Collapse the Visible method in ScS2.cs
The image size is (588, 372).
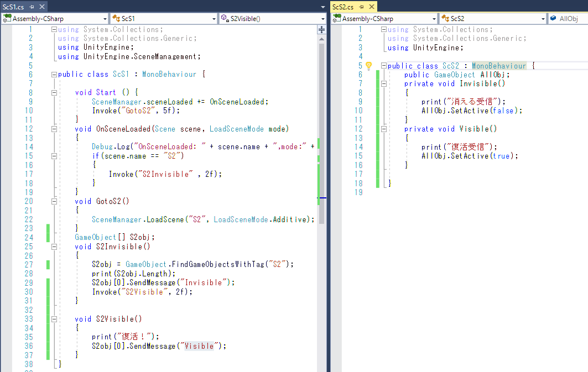(x=384, y=129)
